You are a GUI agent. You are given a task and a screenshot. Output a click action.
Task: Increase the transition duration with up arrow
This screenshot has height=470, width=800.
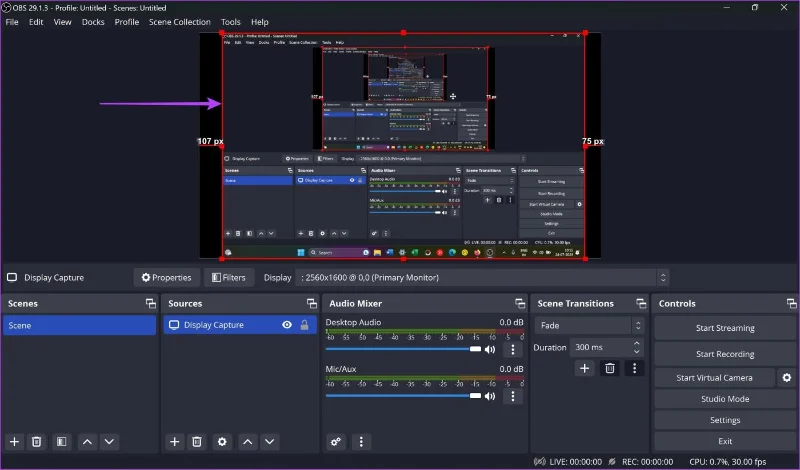tap(636, 343)
